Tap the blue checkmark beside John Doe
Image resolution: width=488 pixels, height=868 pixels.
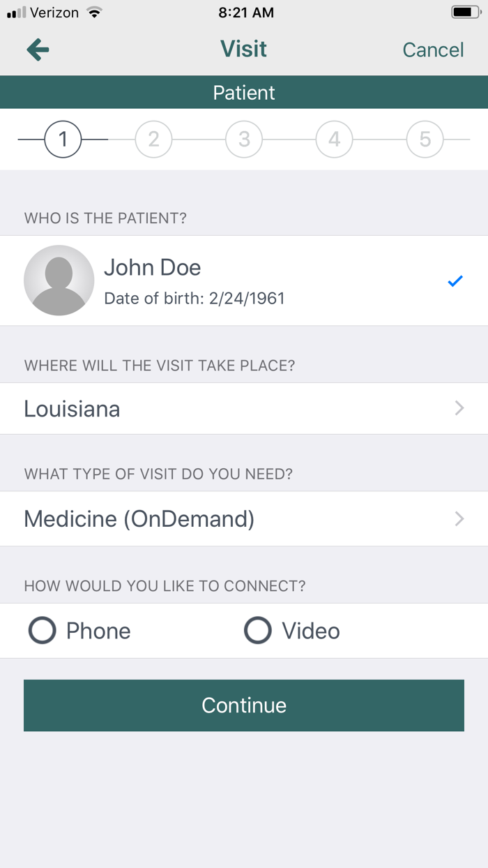455,280
